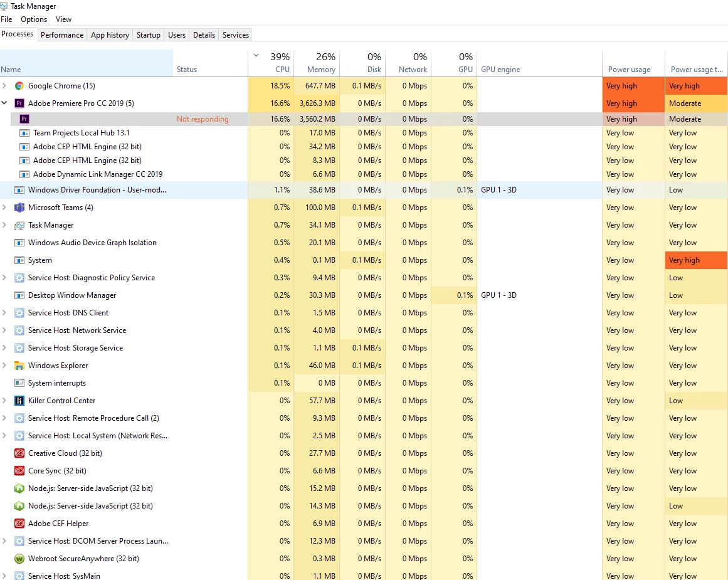
Task: Click the Creative Cloud (32 bit) icon
Action: (x=19, y=453)
